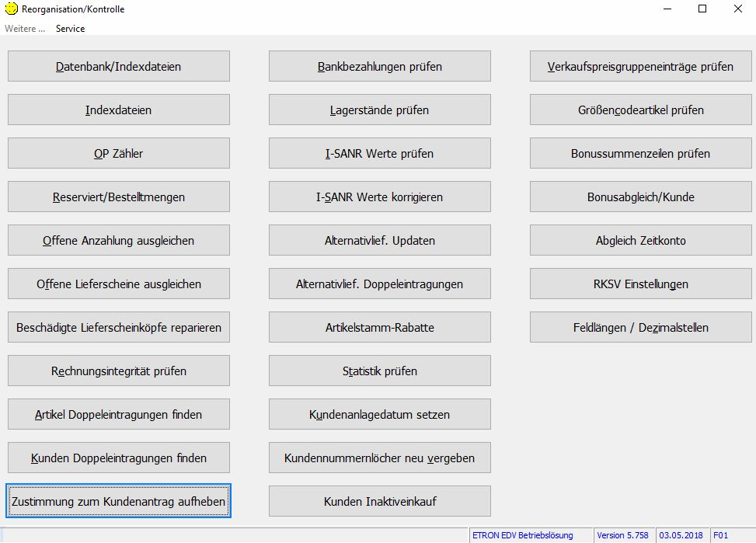Viewport: 756px width, 543px height.
Task: Click the smiley application icon in title bar
Action: click(10, 9)
